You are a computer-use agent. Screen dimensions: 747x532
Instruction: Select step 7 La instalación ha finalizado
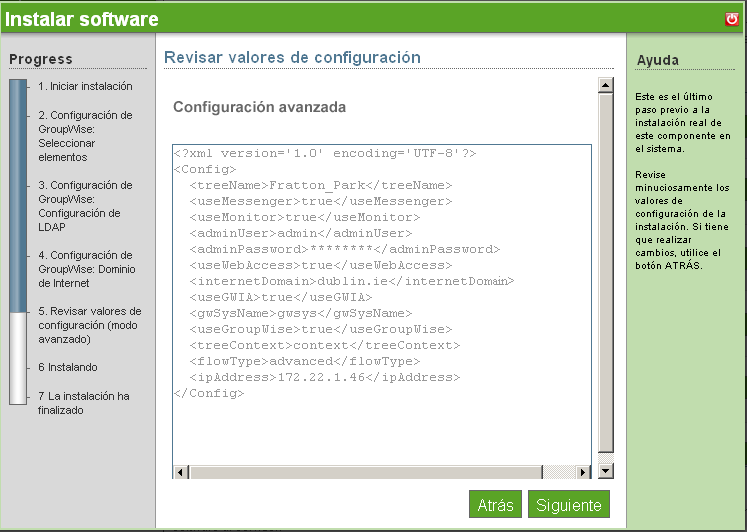pos(83,403)
